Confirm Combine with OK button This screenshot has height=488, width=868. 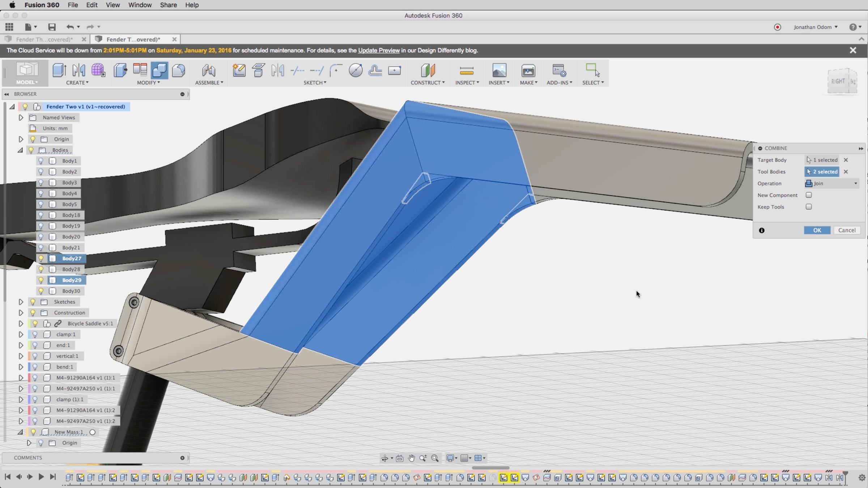coord(817,230)
